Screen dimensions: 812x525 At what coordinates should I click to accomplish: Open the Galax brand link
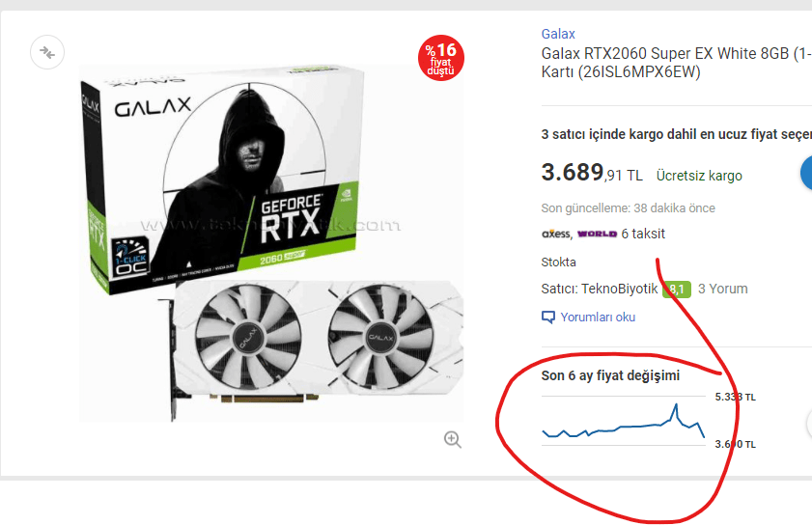(558, 34)
